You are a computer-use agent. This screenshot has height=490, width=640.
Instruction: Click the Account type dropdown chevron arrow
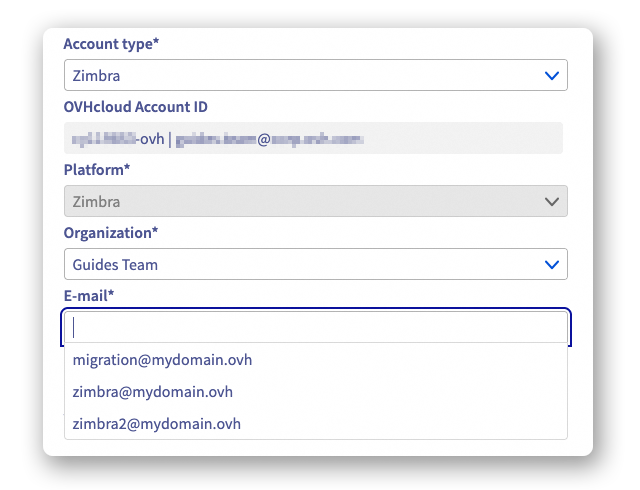coord(551,75)
